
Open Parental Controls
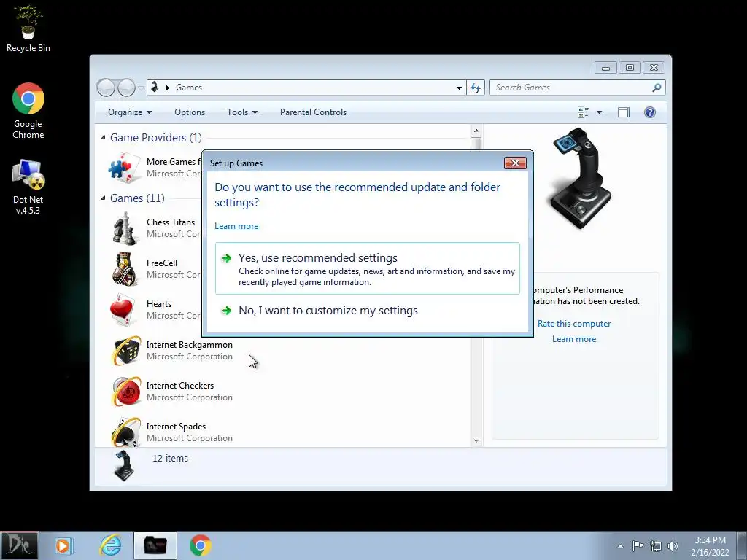tap(313, 112)
